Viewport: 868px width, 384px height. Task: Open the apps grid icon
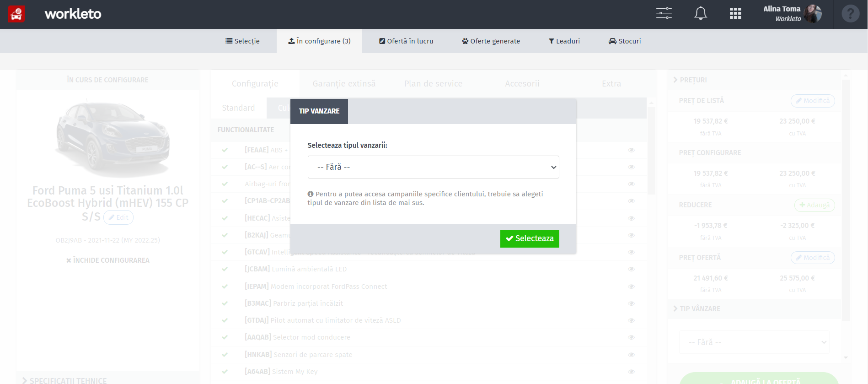pyautogui.click(x=735, y=14)
